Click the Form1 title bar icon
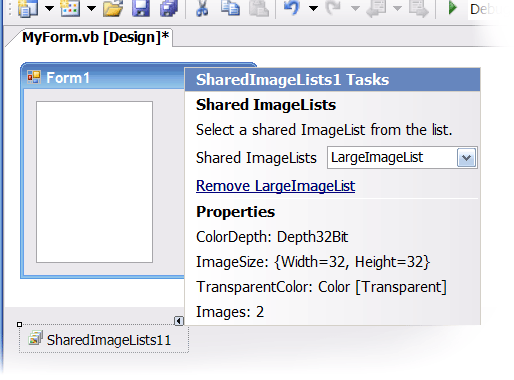514x380 pixels. (34, 77)
